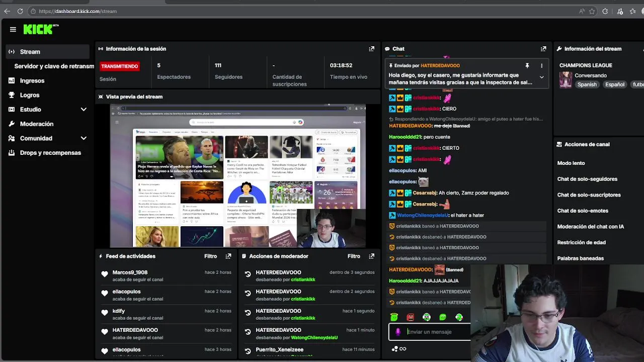Open the browser favorites list icon
The height and width of the screenshot is (362, 644).
[632, 11]
